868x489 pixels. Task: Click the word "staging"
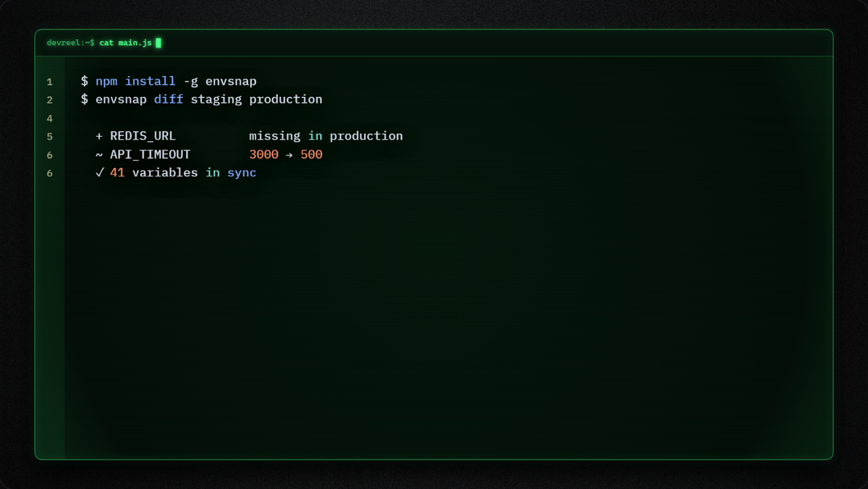[216, 99]
